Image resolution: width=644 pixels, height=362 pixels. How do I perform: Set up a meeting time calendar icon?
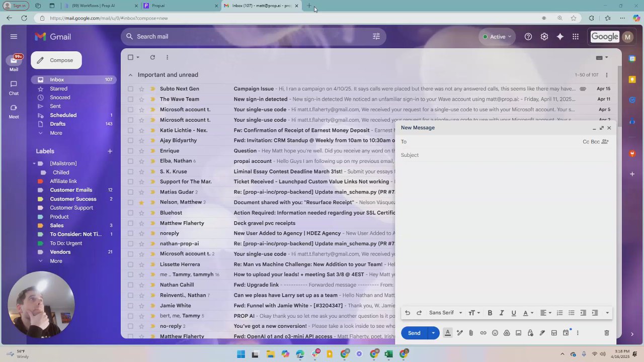tap(566, 333)
